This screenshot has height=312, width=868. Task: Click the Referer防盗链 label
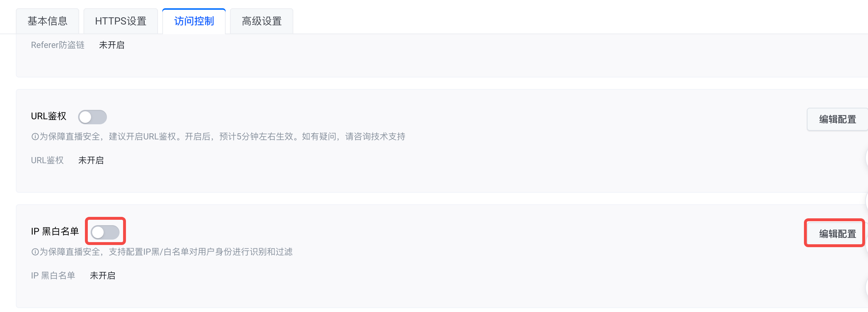point(58,45)
